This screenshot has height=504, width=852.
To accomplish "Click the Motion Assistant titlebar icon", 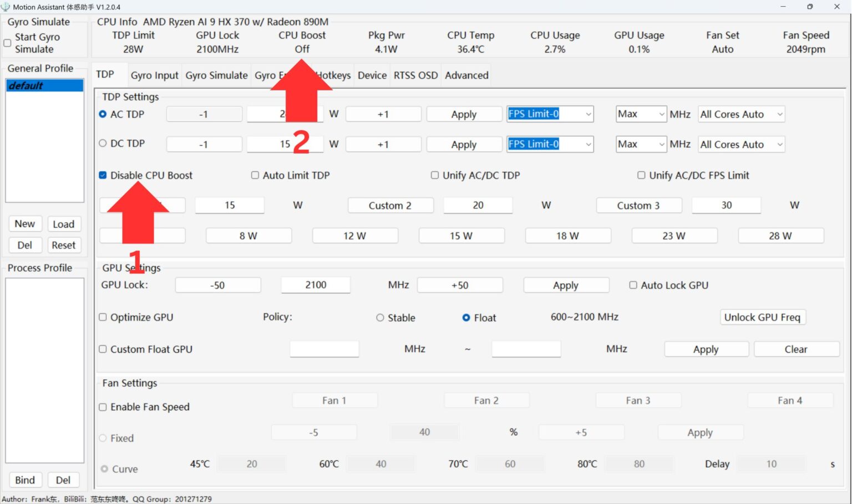I will [x=6, y=7].
